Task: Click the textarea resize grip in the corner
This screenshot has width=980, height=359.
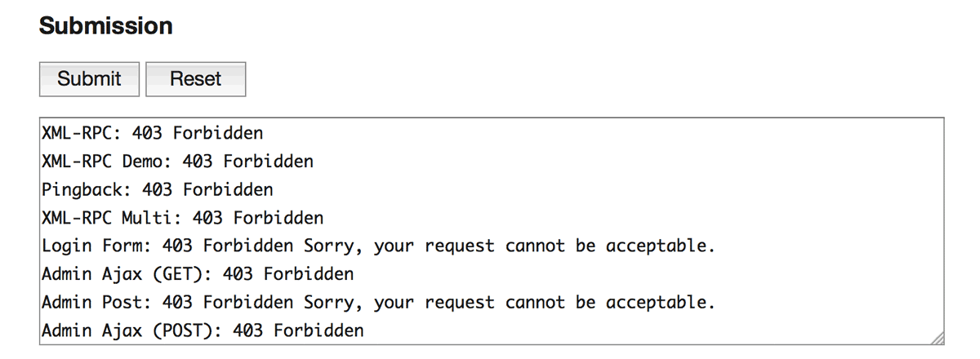Action: coord(937,337)
